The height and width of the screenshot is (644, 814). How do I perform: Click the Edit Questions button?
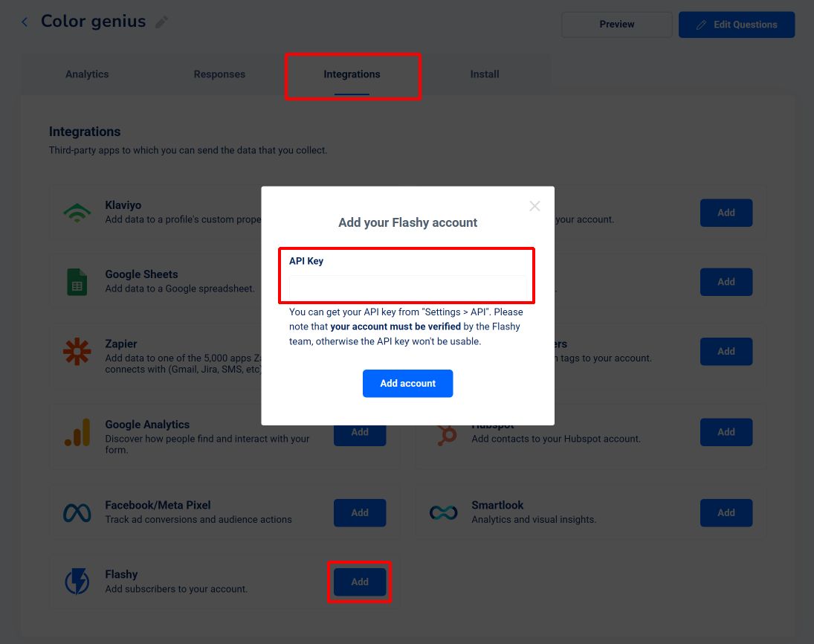(x=737, y=25)
